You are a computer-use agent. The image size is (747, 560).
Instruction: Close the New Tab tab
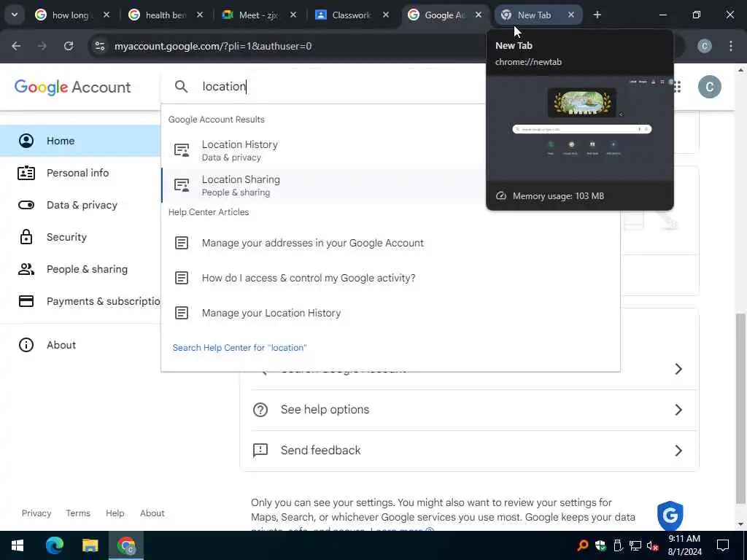pyautogui.click(x=570, y=15)
